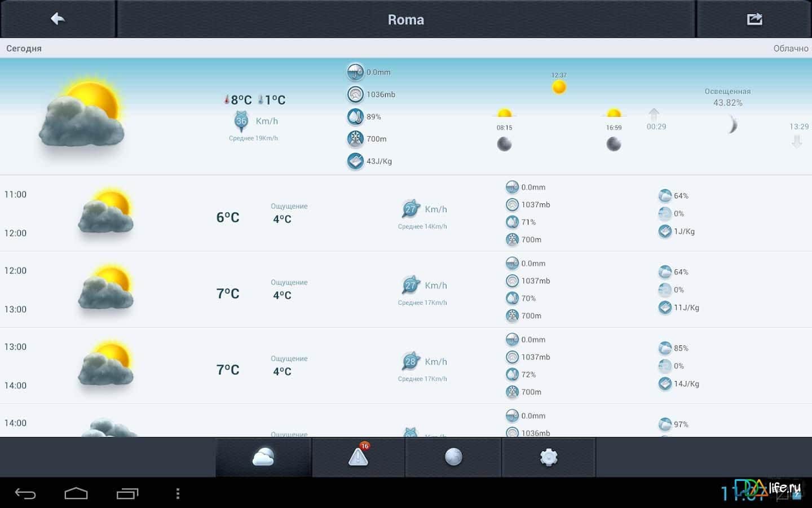The image size is (812, 508).
Task: Tap today's large partly cloudy icon
Action: 82,116
